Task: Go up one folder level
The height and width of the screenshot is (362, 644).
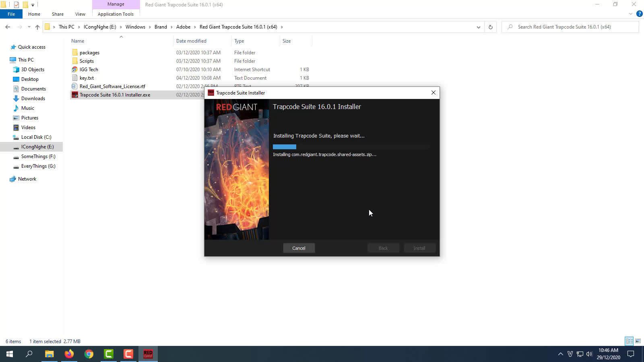Action: tap(37, 27)
